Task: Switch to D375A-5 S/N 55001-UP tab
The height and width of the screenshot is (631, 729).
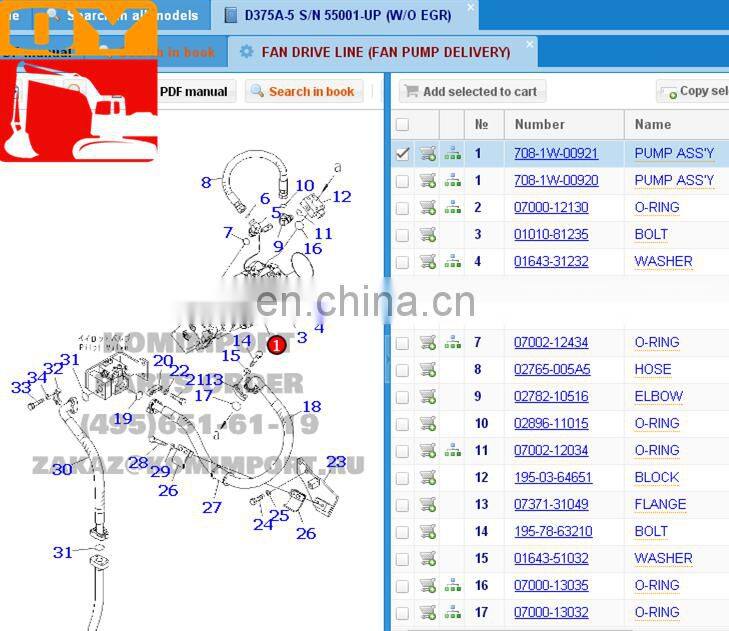Action: tap(344, 15)
